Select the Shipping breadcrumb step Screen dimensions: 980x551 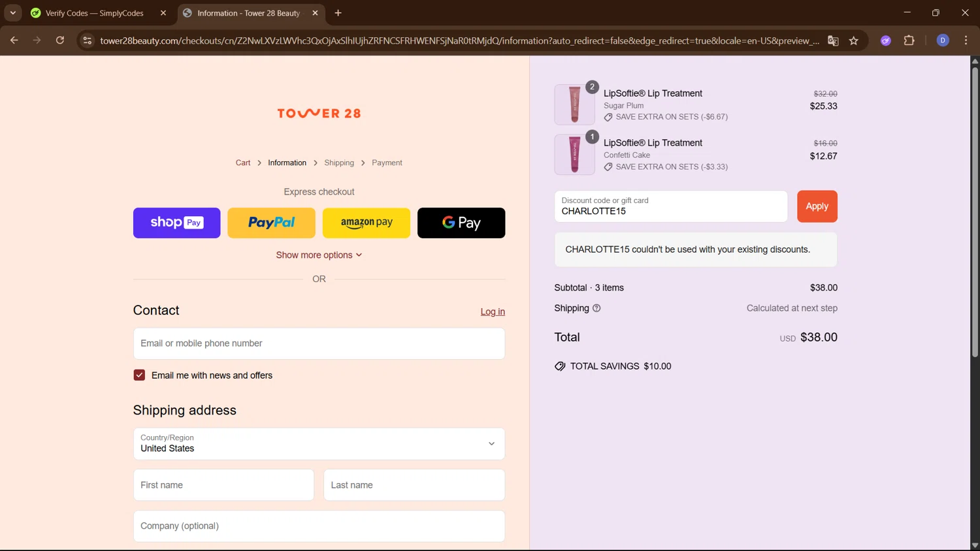pyautogui.click(x=339, y=163)
